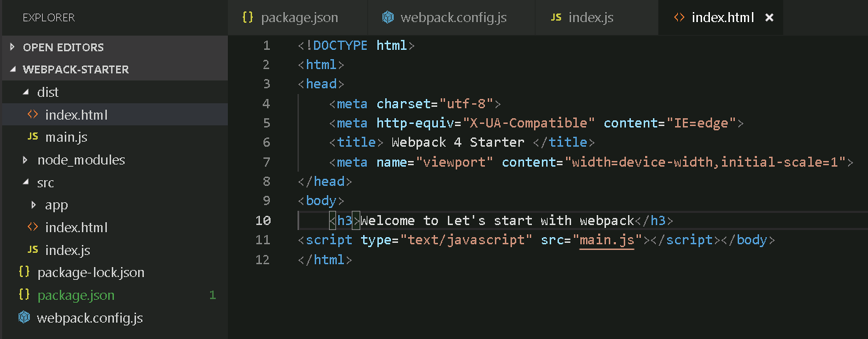868x339 pixels.
Task: Click the JS icon beside src index.js
Action: coord(32,250)
